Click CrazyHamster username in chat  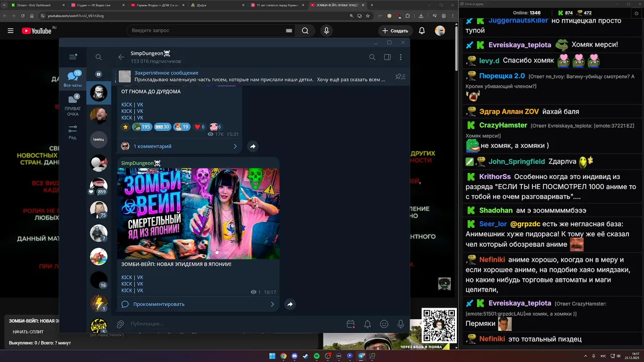[x=503, y=125]
